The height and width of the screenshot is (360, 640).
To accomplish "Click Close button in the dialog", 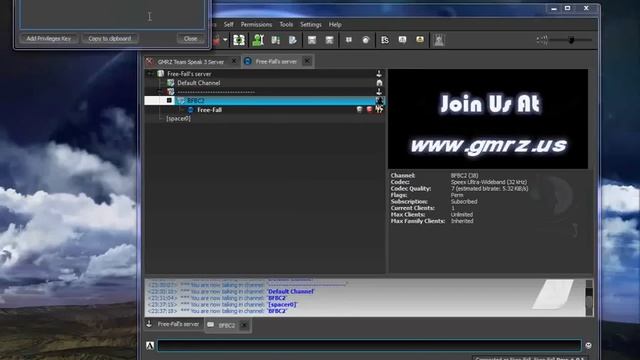I will click(x=191, y=38).
